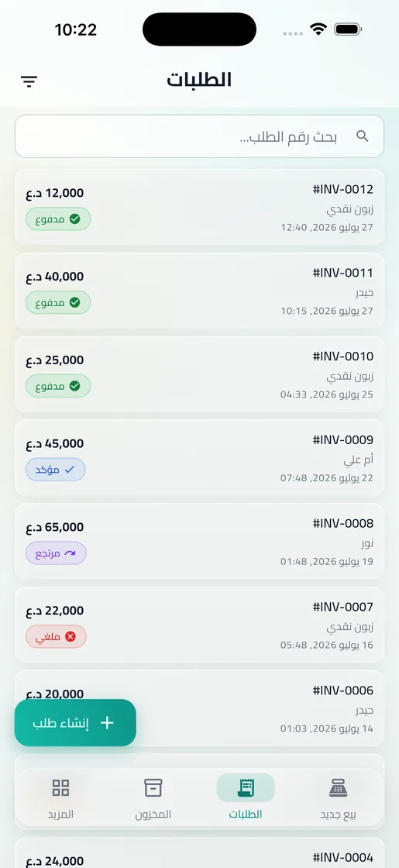Screen dimensions: 399x868
Task: Open order #INV-0011 for حيدر
Action: (199, 291)
